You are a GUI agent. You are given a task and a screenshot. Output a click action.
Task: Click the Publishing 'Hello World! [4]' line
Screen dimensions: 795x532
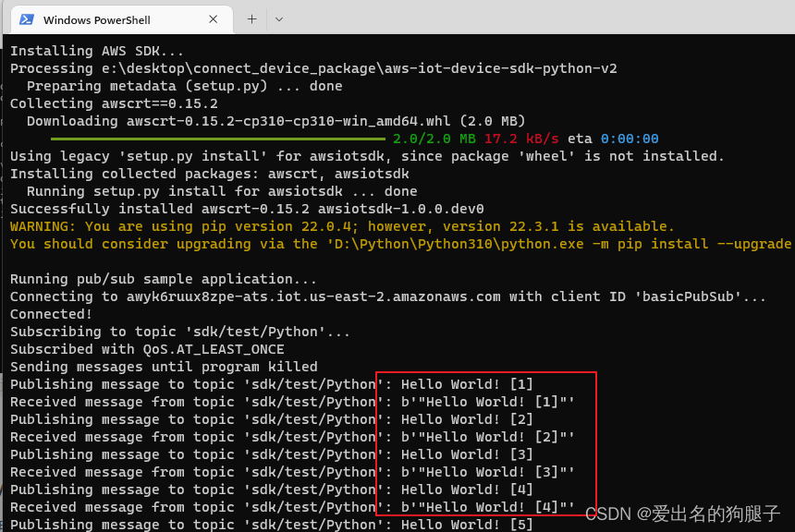pos(271,490)
